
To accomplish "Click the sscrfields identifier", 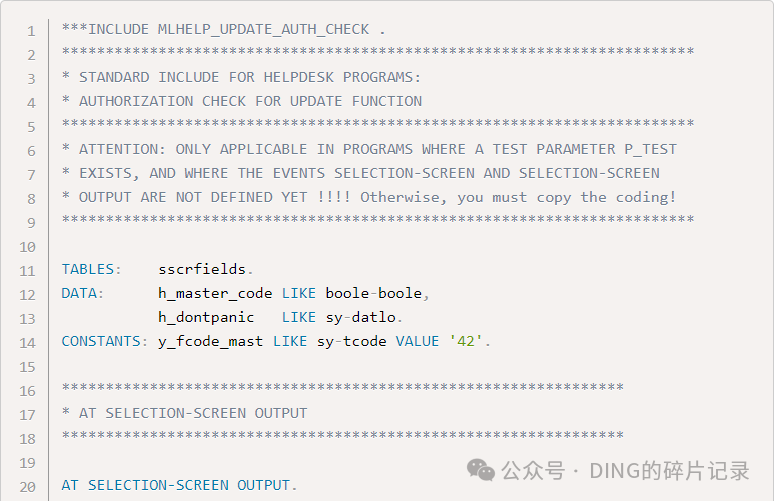I will click(x=202, y=270).
